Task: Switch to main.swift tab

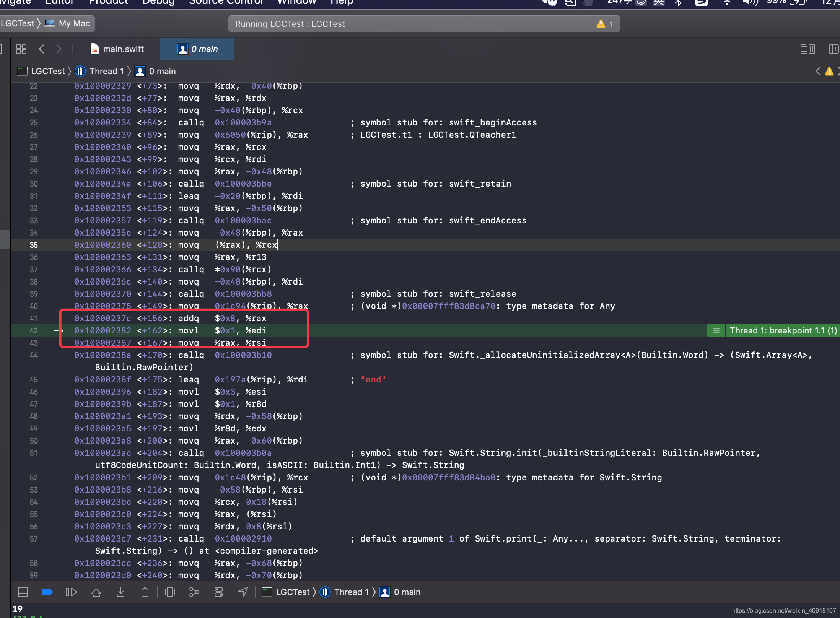Action: pos(123,49)
